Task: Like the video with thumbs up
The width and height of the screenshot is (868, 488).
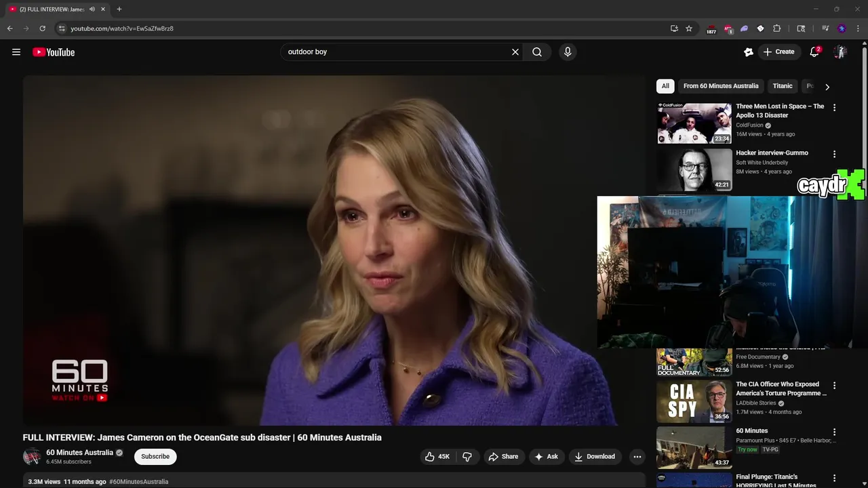Action: click(x=436, y=457)
